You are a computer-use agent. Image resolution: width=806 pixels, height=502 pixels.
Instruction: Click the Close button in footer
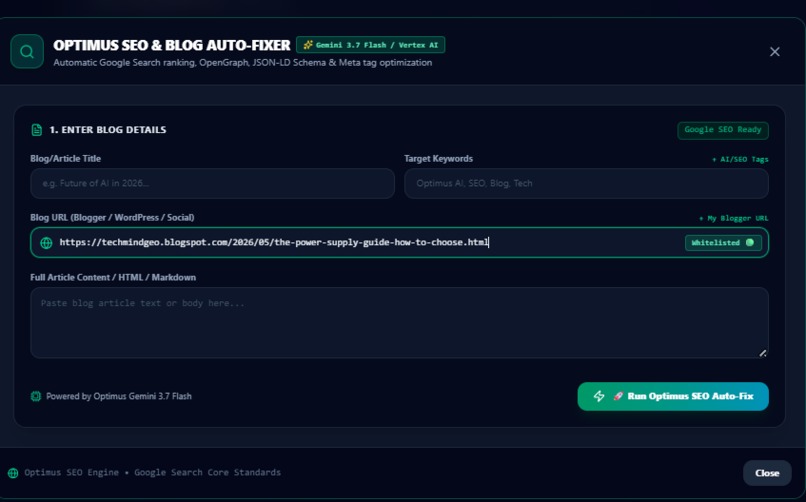point(767,473)
